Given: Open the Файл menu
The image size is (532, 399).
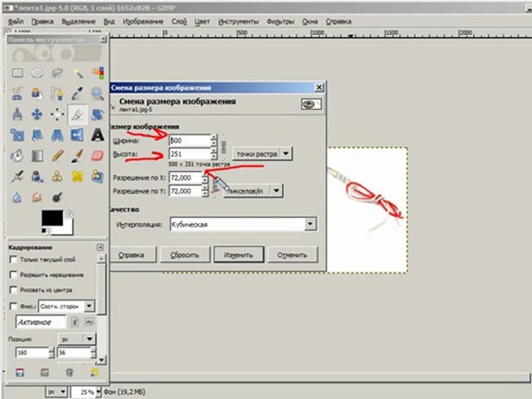Looking at the screenshot, I should coord(16,22).
